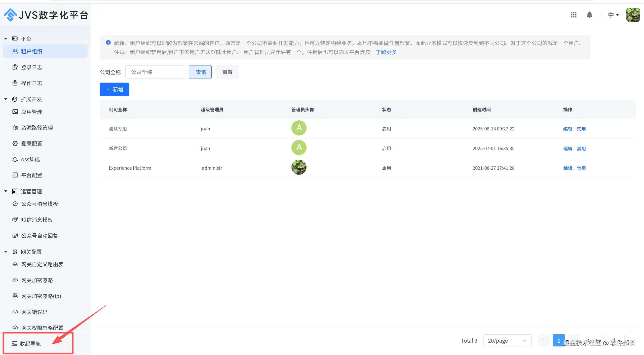644x355 pixels.
Task: Click the 新增 add button
Action: (114, 89)
